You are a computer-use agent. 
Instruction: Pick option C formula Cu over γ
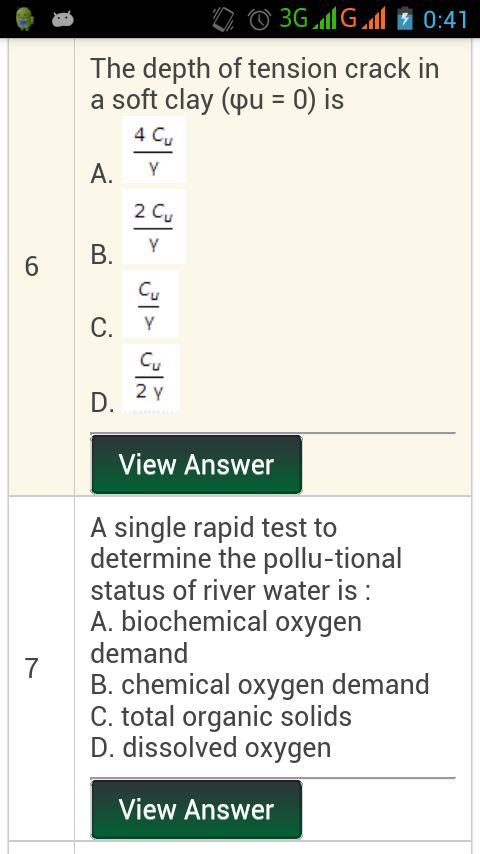(150, 304)
